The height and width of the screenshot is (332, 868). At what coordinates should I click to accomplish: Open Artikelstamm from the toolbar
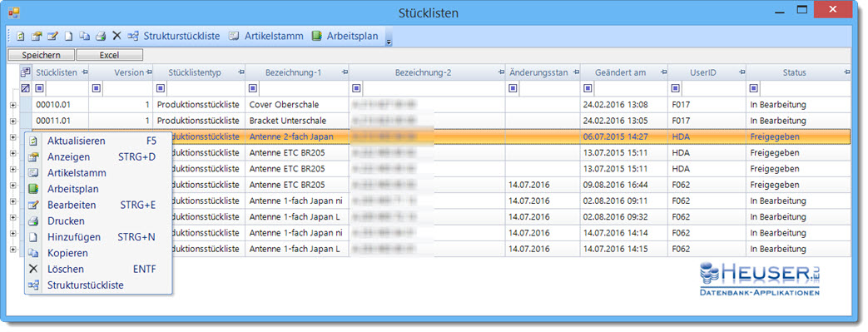click(266, 36)
